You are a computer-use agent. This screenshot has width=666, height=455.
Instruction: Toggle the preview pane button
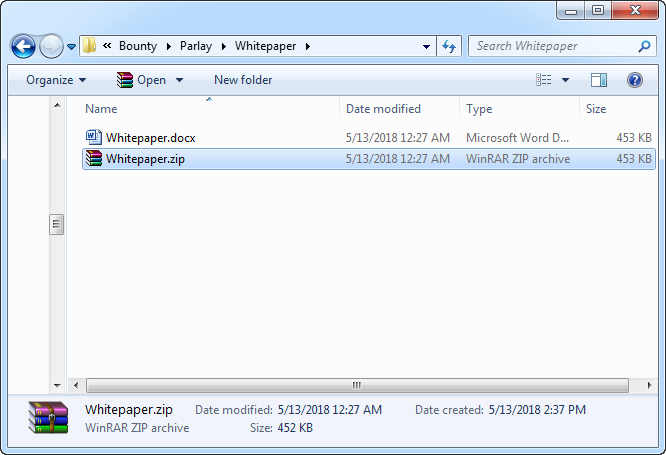599,80
